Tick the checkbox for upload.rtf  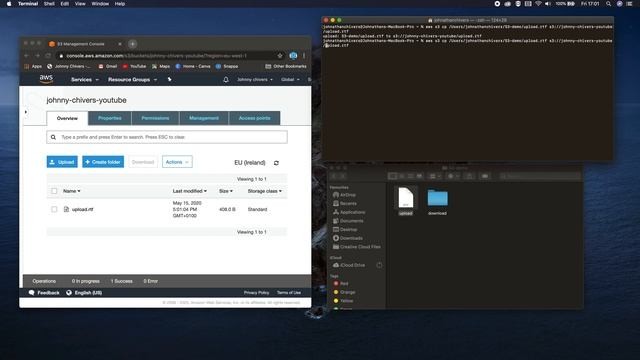coord(54,209)
